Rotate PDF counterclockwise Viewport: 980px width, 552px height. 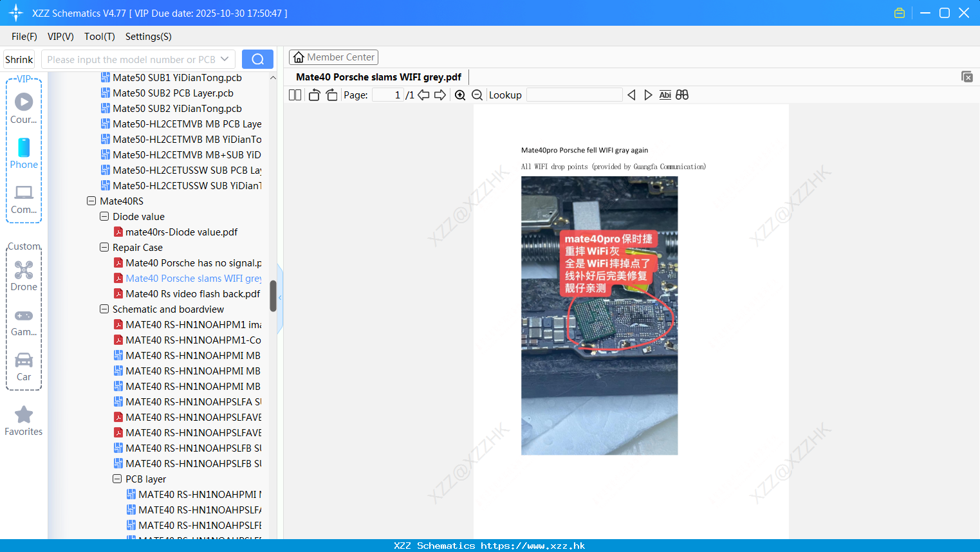click(314, 95)
